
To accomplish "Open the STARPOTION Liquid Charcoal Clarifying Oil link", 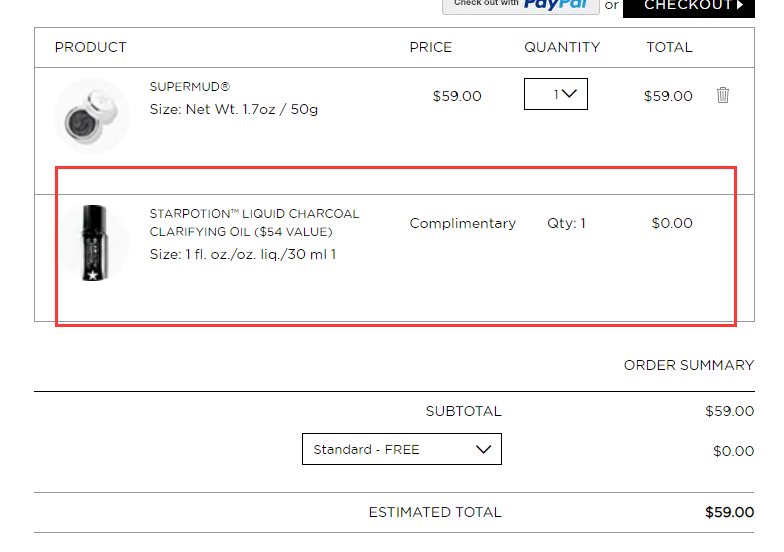I will coord(254,222).
